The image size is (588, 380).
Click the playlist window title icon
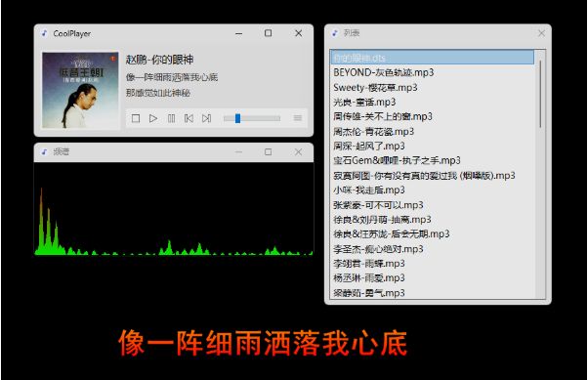pos(335,33)
